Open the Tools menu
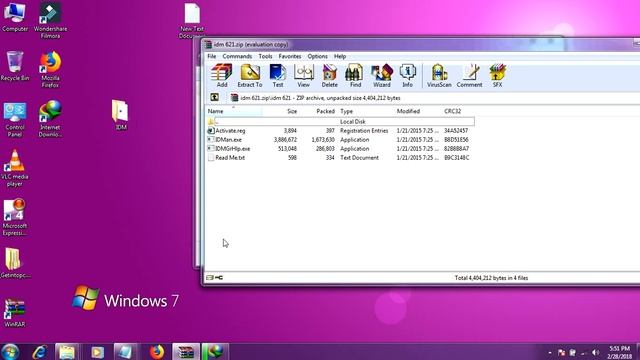The image size is (640, 360). click(x=265, y=56)
